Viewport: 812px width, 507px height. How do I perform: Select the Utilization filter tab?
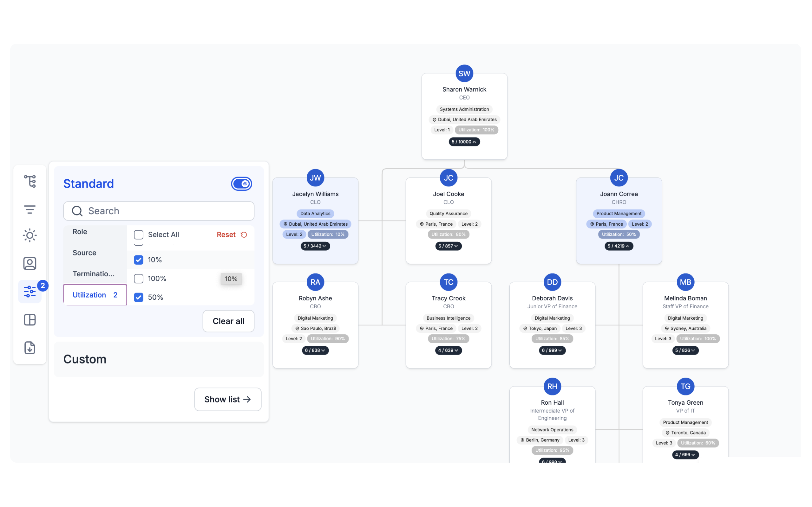tap(95, 294)
